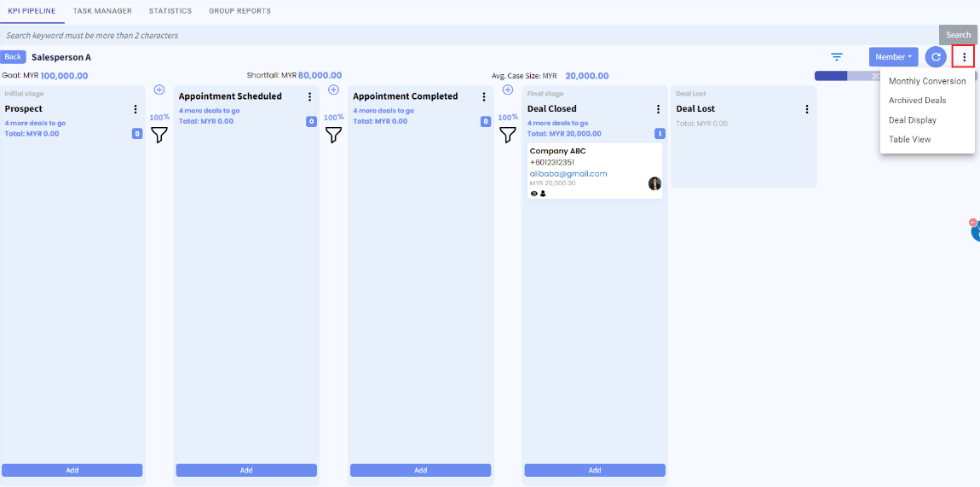Click the funnel icon before Deal Closed column
980x487 pixels.
[508, 135]
